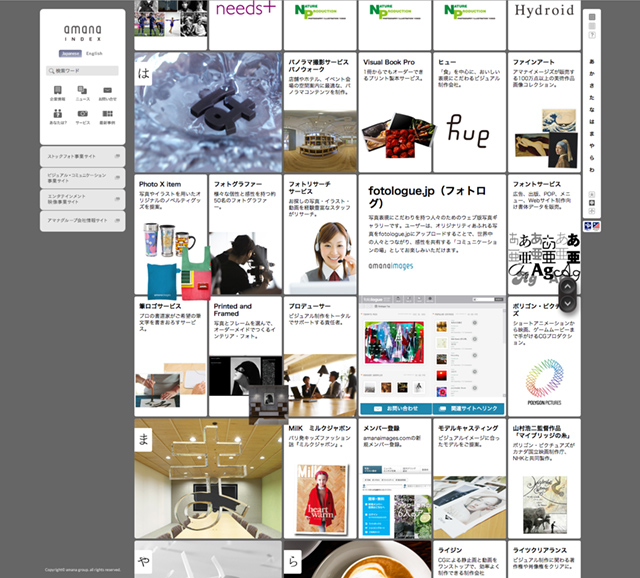Click the blue badge below the right rail
This screenshot has height=578, width=640.
(587, 226)
